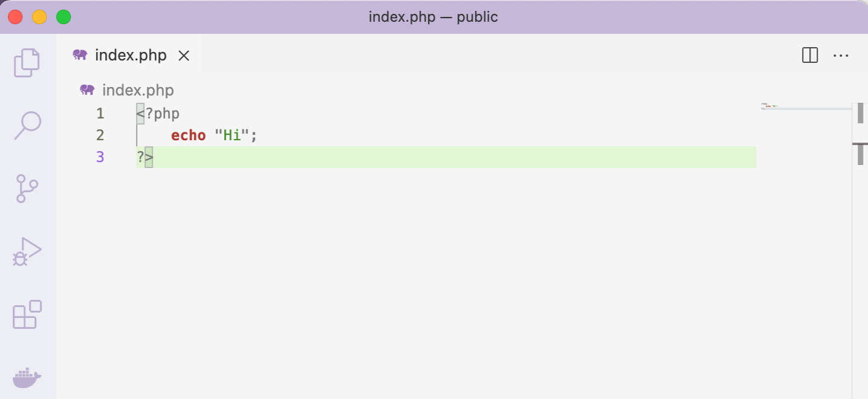This screenshot has width=868, height=399.
Task: Open the index.php breadcrumb dropdown
Action: (137, 89)
